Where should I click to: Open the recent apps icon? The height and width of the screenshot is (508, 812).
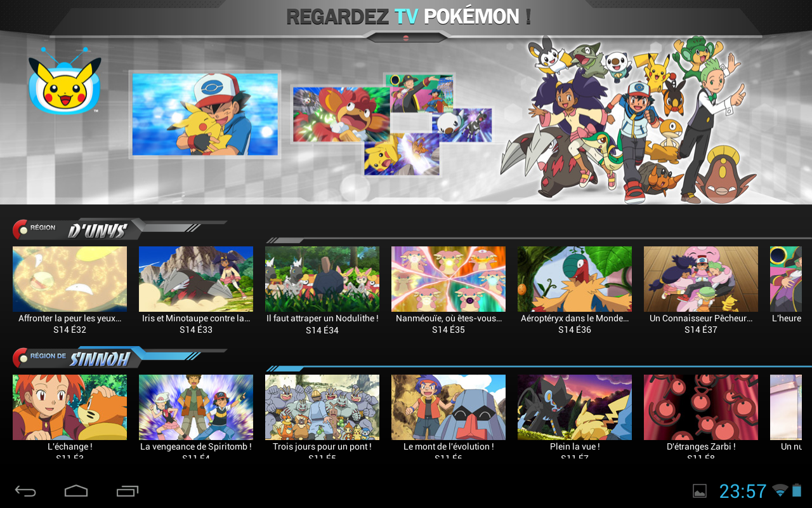click(x=128, y=491)
